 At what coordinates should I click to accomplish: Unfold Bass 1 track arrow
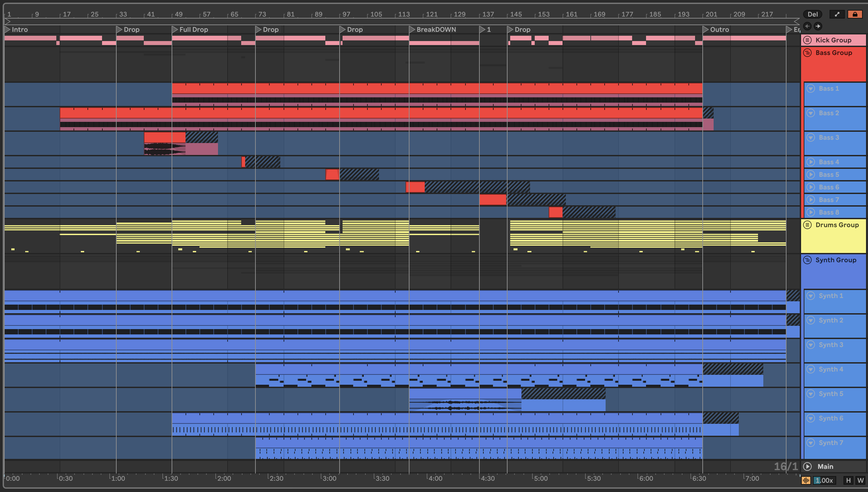pyautogui.click(x=810, y=88)
